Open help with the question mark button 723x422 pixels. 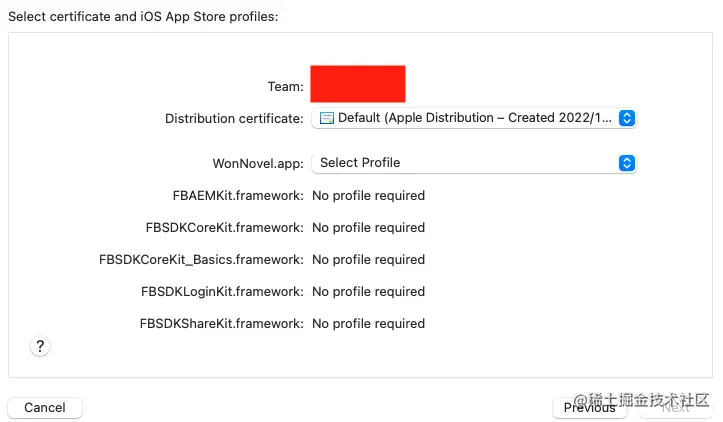point(40,346)
